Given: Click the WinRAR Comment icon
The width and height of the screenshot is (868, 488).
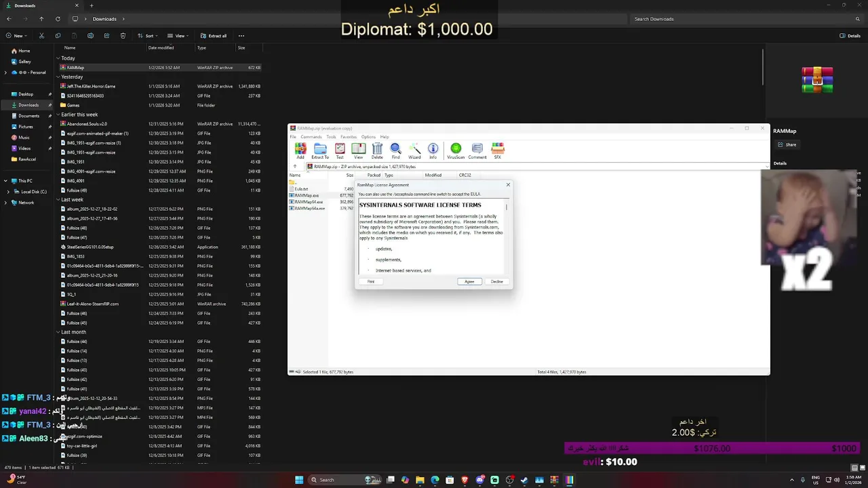Looking at the screenshot, I should click(x=477, y=150).
